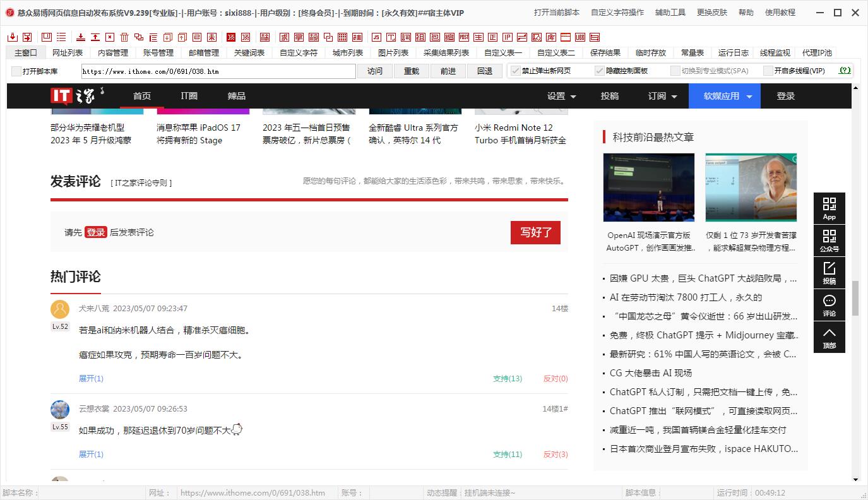Click the URL address input field

click(218, 71)
